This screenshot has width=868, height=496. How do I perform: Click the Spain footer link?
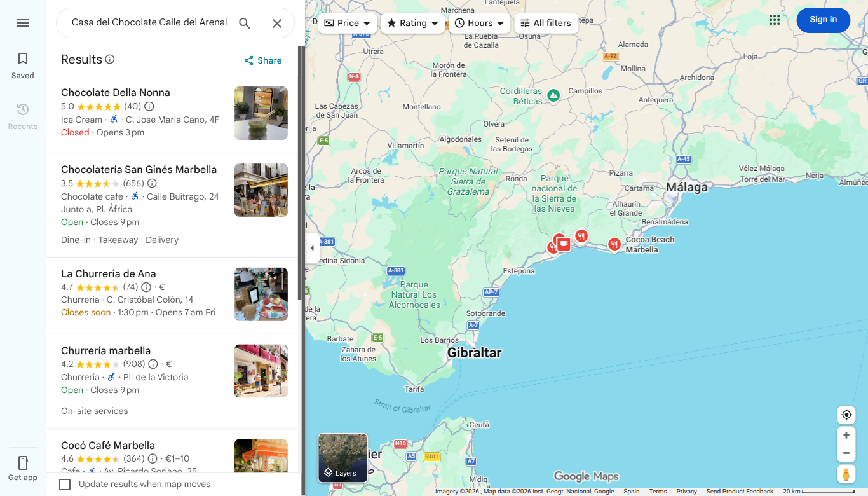tap(632, 492)
